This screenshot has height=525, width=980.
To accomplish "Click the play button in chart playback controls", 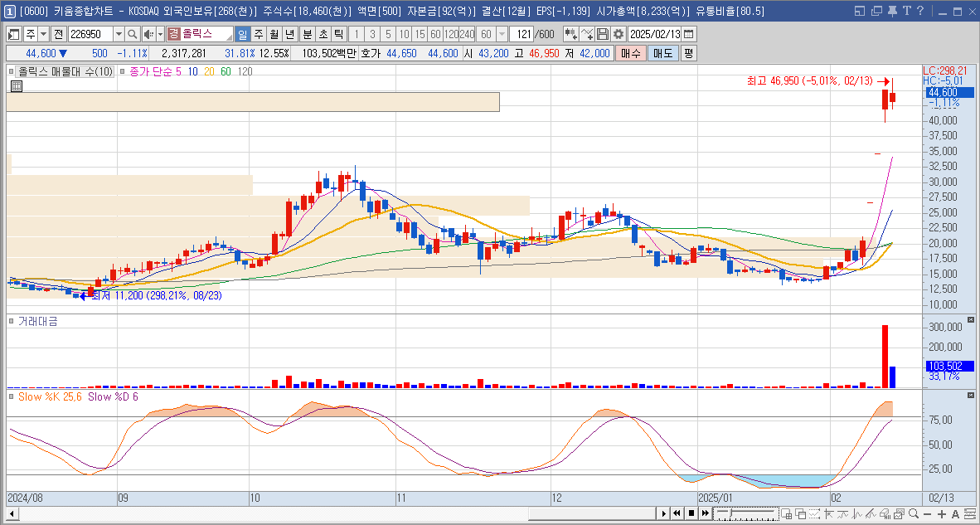I will [664, 513].
